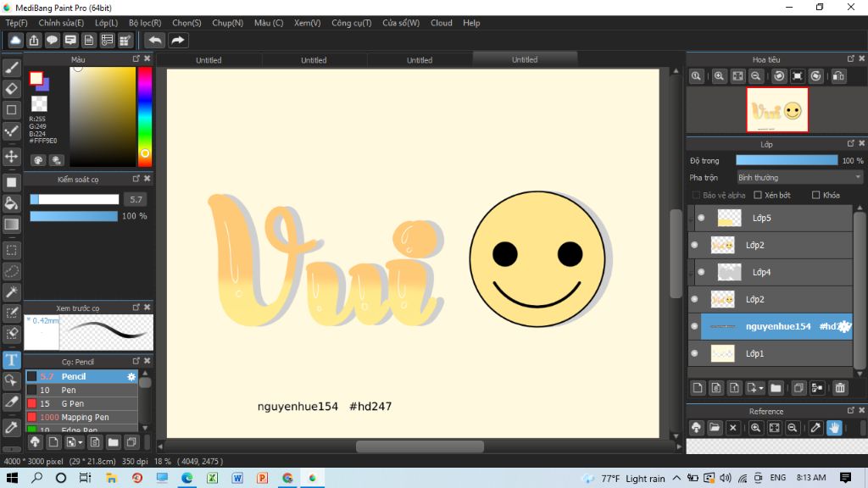Expand the new layer type dropdown arrow

click(x=761, y=388)
